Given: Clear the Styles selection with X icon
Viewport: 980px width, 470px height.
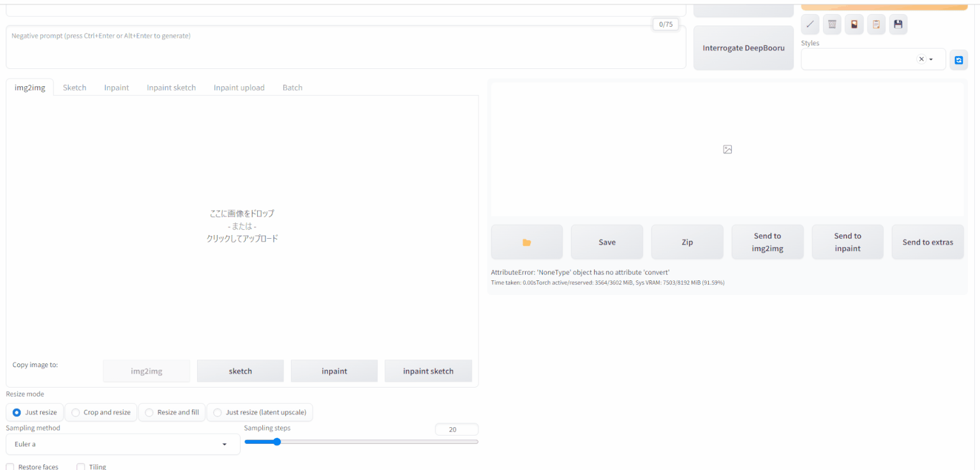Looking at the screenshot, I should 921,59.
